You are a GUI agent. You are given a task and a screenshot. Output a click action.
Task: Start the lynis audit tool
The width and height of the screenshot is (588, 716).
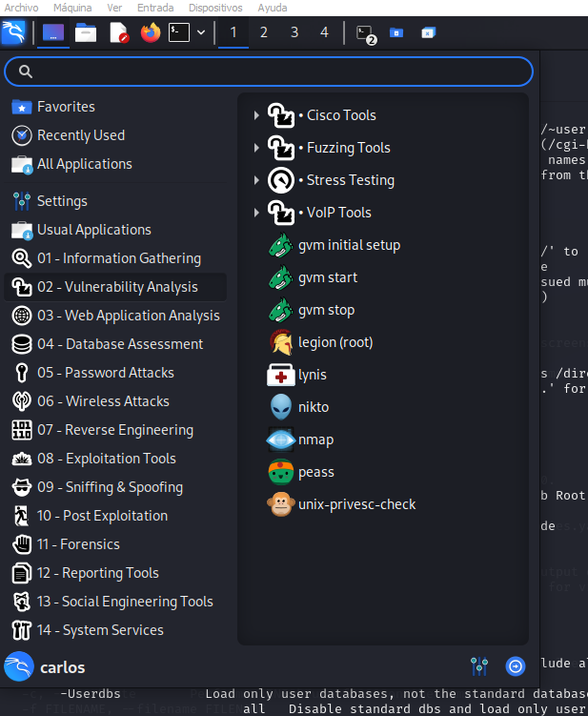(312, 375)
